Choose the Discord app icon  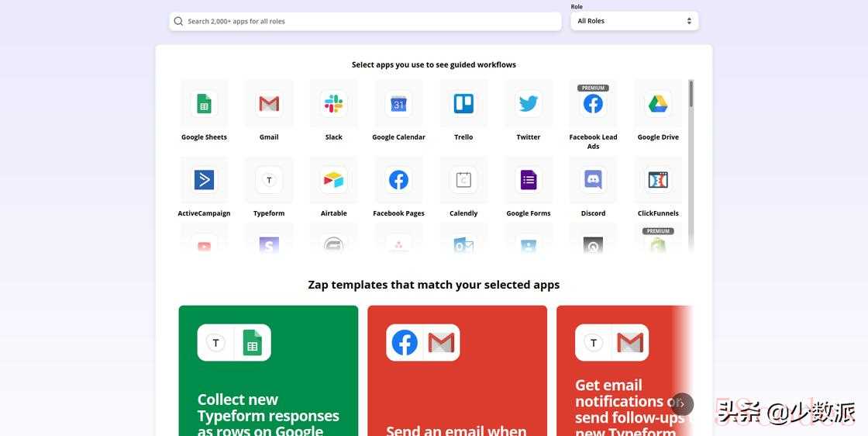coord(594,180)
